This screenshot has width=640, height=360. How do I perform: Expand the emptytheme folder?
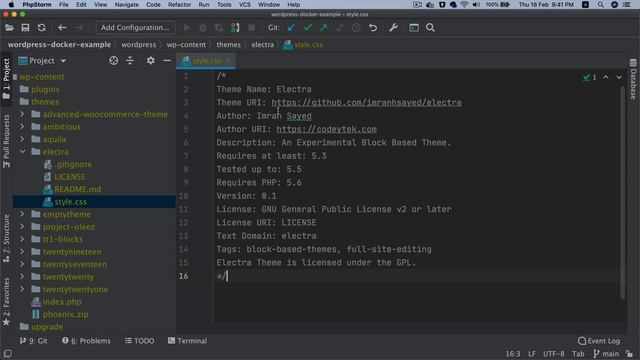[x=22, y=214]
